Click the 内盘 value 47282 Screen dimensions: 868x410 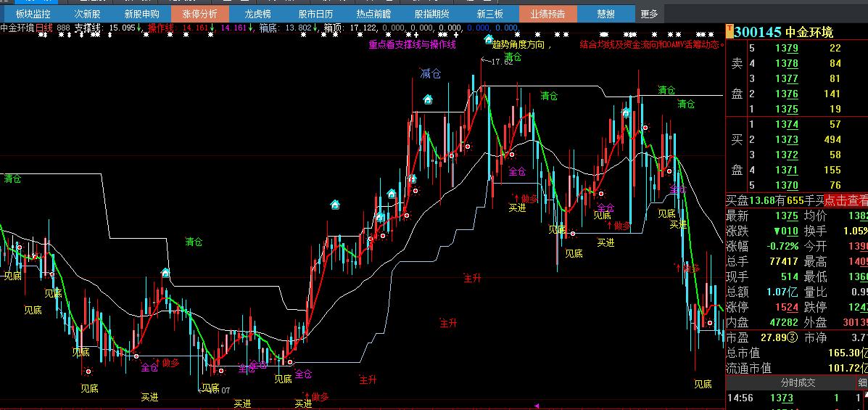[x=783, y=322]
